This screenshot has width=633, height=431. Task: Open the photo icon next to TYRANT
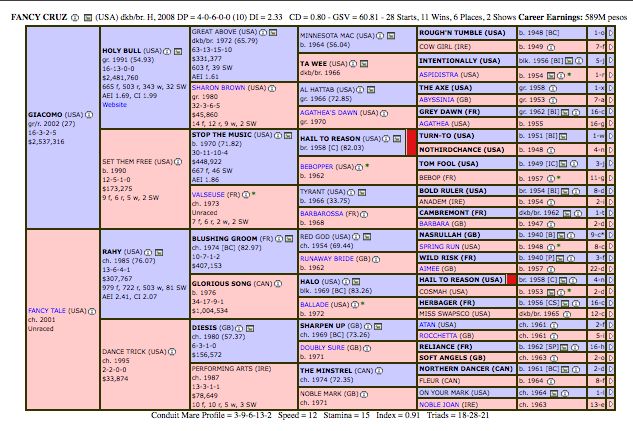coord(362,192)
